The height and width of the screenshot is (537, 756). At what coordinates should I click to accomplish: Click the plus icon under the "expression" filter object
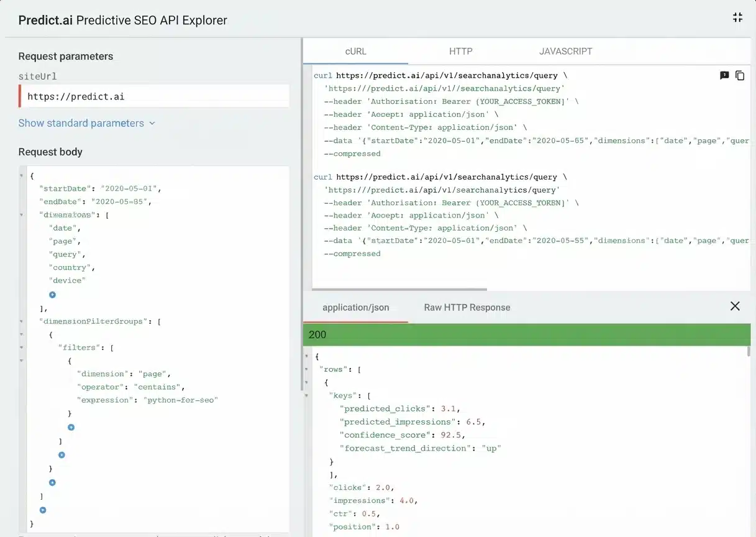click(71, 427)
